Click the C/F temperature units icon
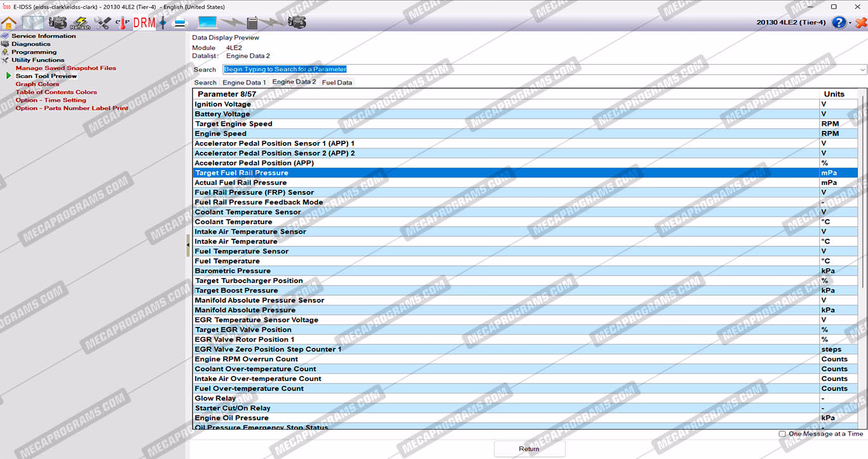The width and height of the screenshot is (868, 459). pos(123,23)
